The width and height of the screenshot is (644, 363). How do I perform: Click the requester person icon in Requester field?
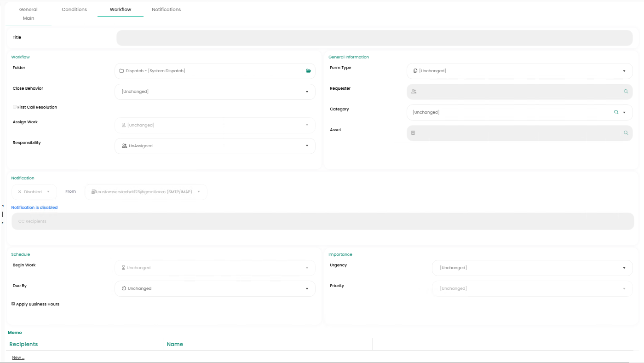coord(414,92)
